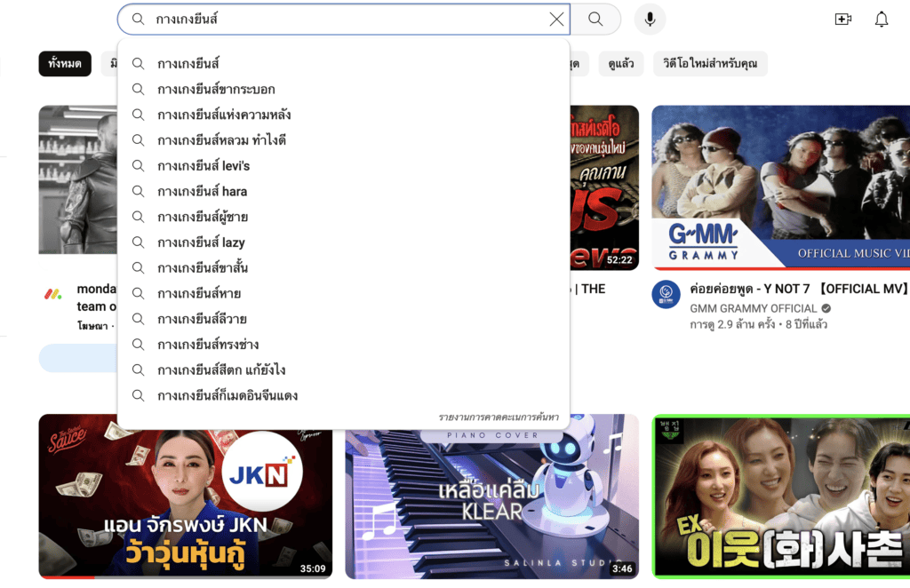
Task: Open GMM GRAMMY OFFICIAL channel name
Action: [754, 308]
